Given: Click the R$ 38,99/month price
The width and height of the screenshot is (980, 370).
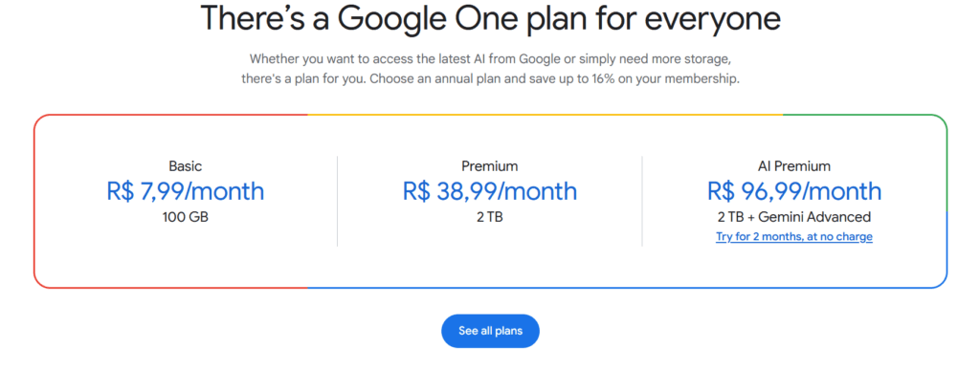Looking at the screenshot, I should click(x=490, y=191).
